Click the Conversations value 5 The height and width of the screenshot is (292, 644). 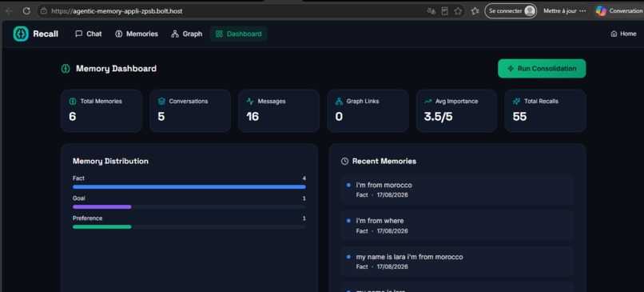(x=161, y=117)
